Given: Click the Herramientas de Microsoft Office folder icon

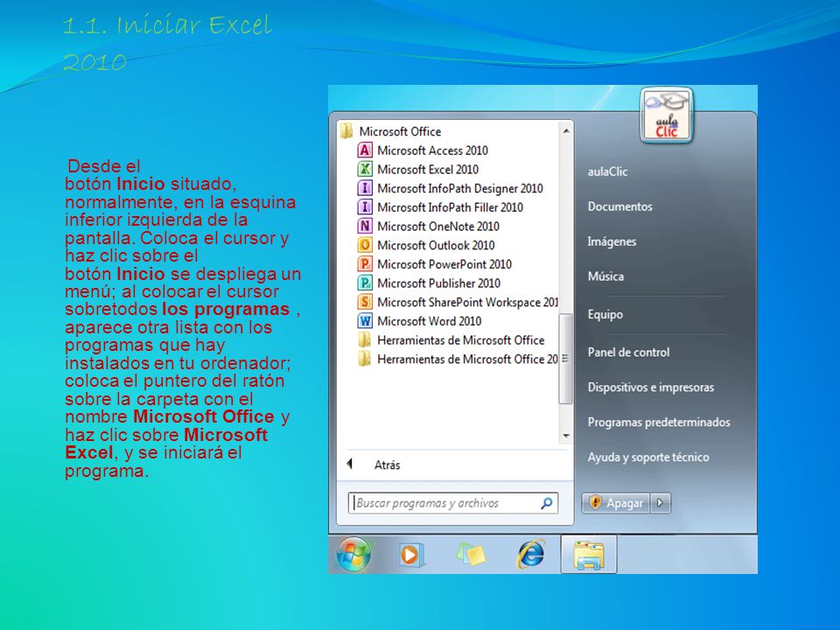Looking at the screenshot, I should point(364,340).
